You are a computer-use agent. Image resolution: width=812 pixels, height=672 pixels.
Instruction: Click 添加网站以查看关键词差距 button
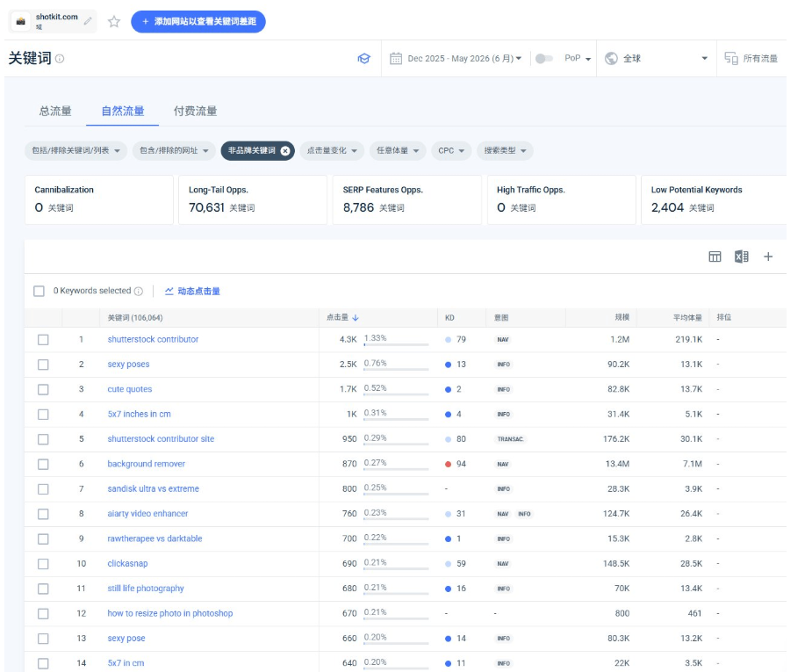(198, 21)
